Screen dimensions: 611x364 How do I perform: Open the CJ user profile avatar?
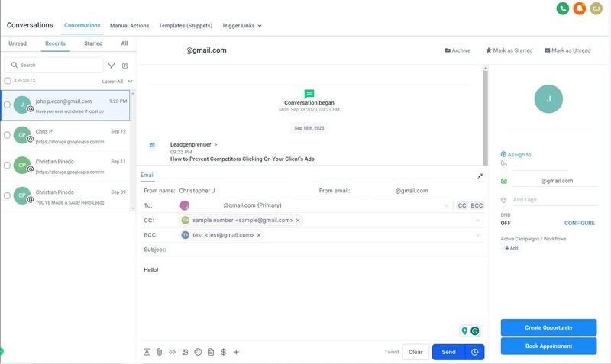point(596,8)
